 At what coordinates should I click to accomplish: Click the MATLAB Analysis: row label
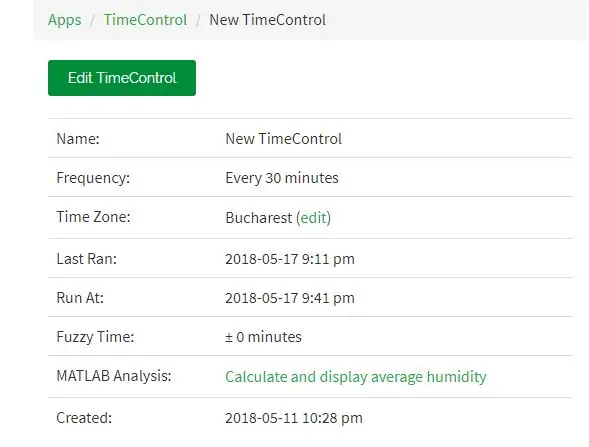pyautogui.click(x=114, y=376)
